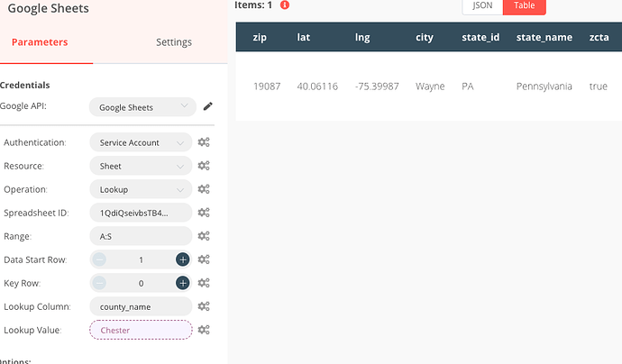Open the gear options for Spreadsheet ID
The image size is (622, 364).
click(205, 213)
